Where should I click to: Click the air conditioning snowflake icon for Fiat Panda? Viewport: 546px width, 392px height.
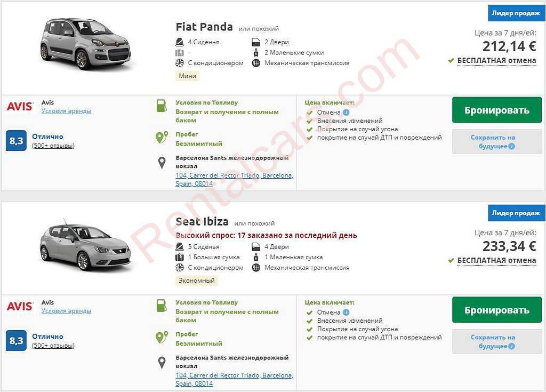[x=180, y=63]
